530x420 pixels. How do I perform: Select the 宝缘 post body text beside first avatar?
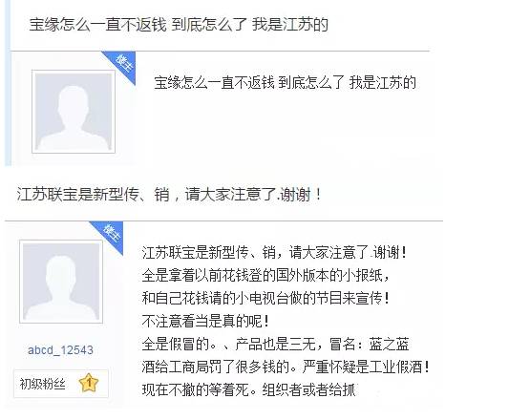point(285,83)
